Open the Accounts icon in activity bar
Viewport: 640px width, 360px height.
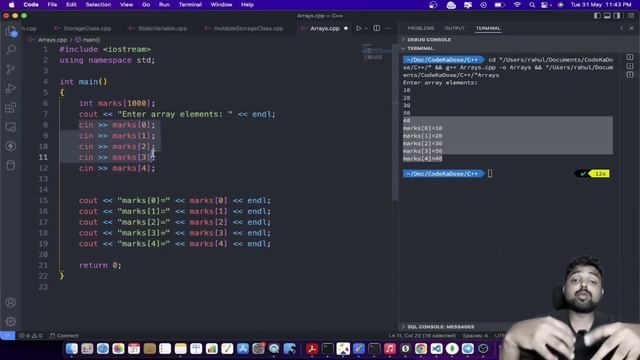pyautogui.click(x=11, y=302)
